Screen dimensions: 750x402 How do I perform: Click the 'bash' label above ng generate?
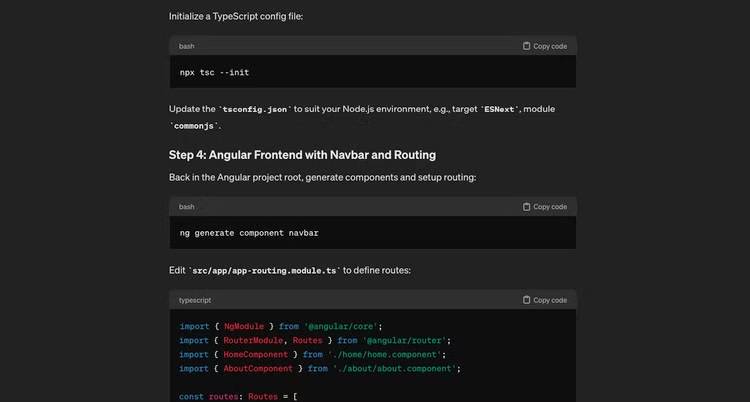(187, 207)
